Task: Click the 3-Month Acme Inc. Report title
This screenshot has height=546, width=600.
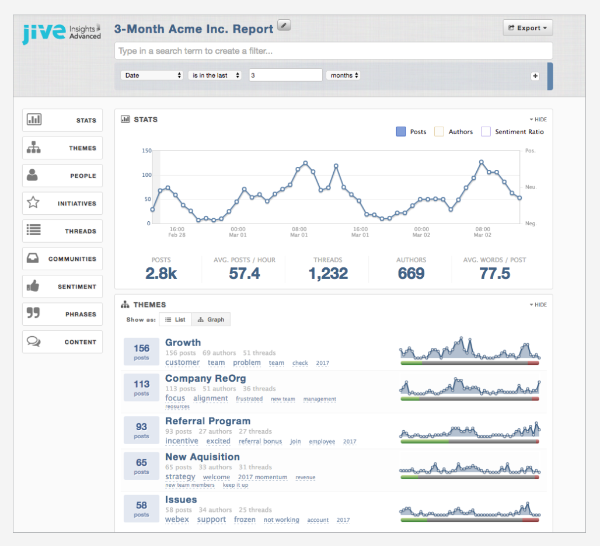Action: [x=194, y=29]
